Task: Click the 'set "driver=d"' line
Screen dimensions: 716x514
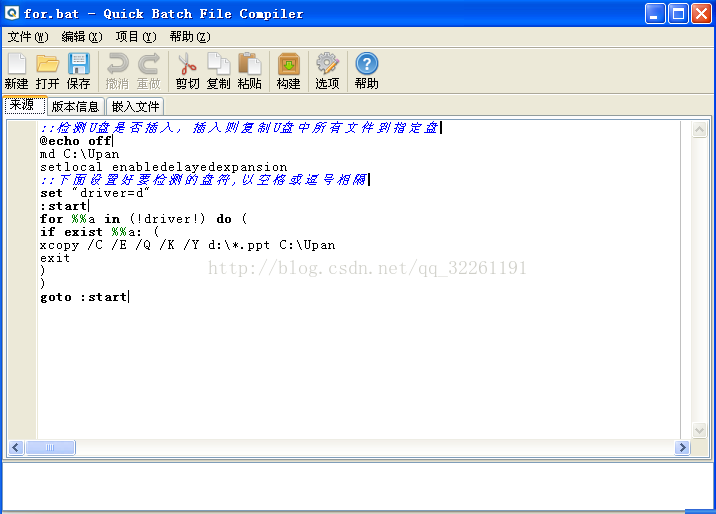Action: [95, 193]
